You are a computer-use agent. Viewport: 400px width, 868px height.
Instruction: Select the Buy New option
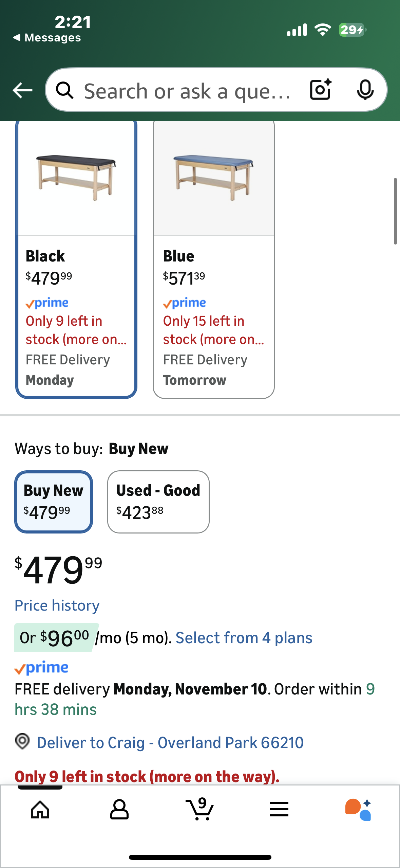[54, 502]
